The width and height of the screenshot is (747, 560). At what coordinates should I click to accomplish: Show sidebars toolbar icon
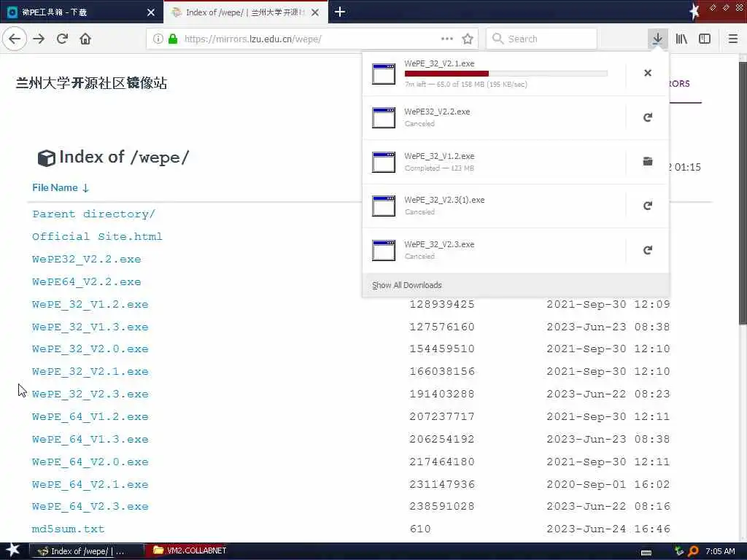point(705,39)
